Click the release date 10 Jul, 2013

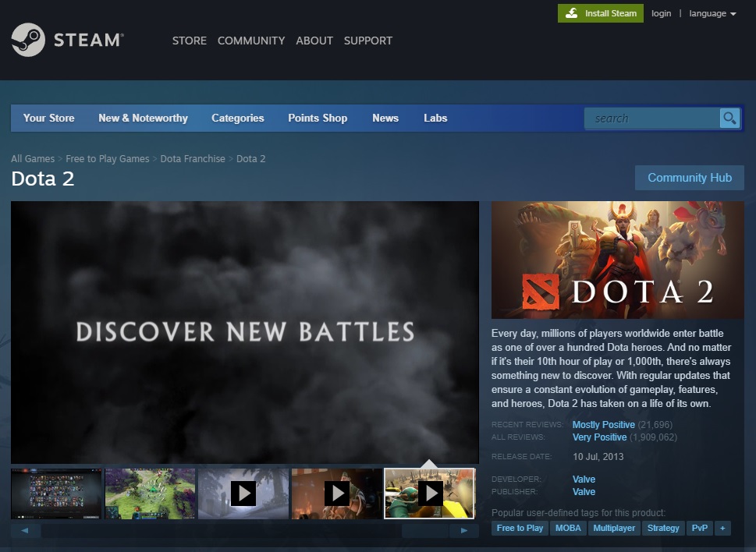pos(598,456)
